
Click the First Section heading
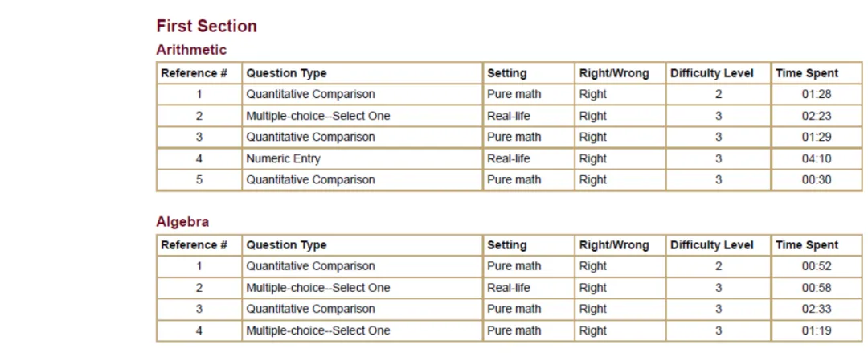pyautogui.click(x=207, y=26)
